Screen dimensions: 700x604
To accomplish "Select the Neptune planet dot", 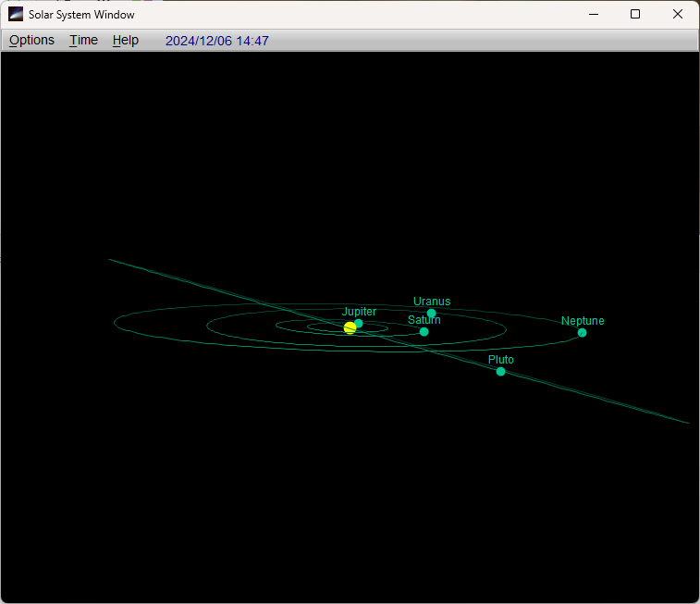I will [x=583, y=333].
